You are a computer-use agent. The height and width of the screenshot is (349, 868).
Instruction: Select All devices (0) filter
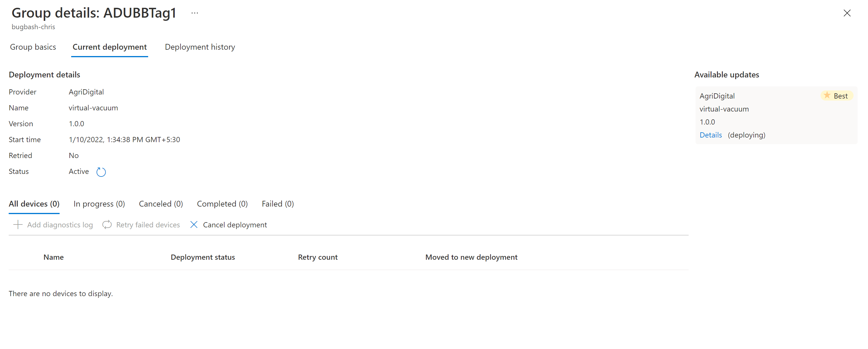click(34, 204)
